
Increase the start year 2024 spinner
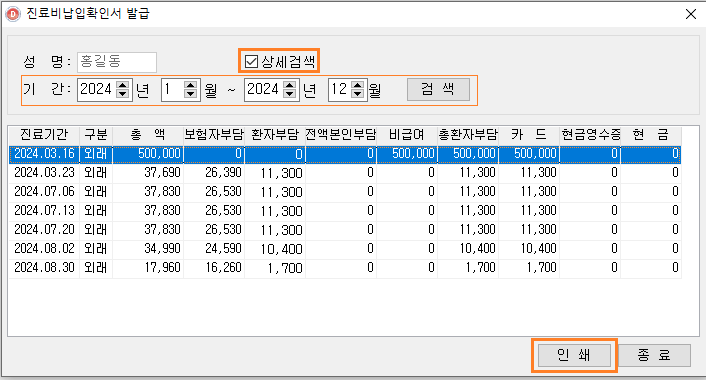tap(122, 85)
